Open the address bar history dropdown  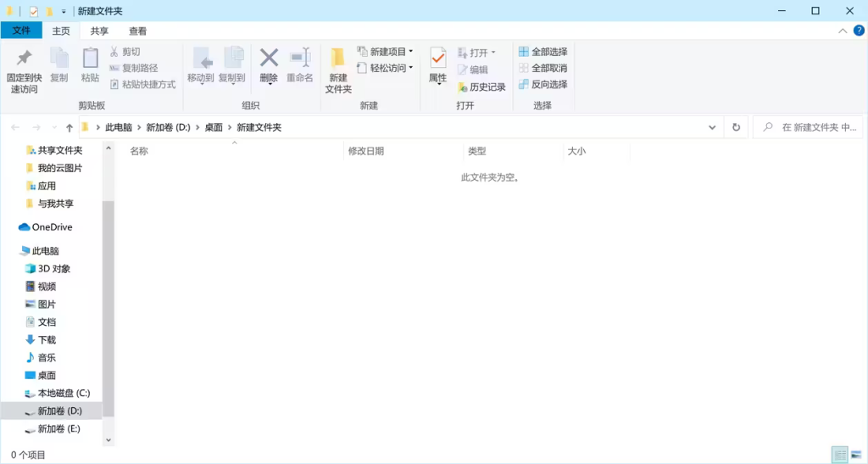pos(712,127)
